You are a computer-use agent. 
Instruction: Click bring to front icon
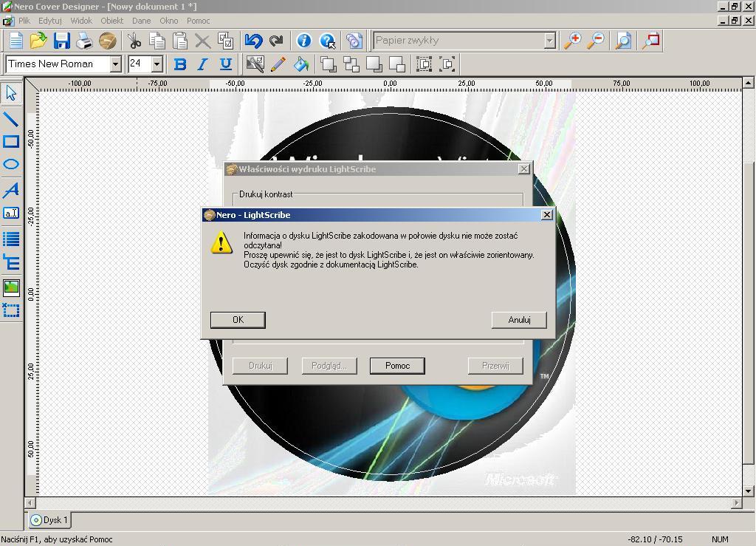click(x=329, y=64)
